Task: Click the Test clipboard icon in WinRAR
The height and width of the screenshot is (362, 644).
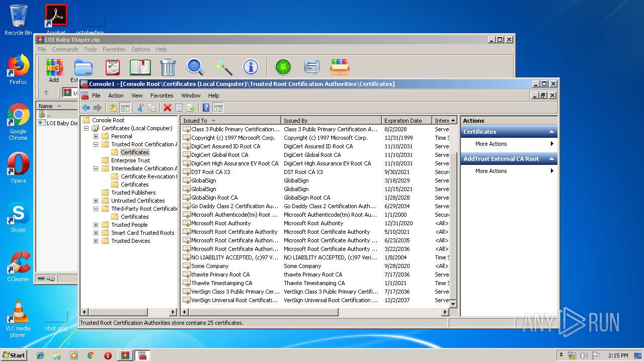Action: pyautogui.click(x=113, y=67)
